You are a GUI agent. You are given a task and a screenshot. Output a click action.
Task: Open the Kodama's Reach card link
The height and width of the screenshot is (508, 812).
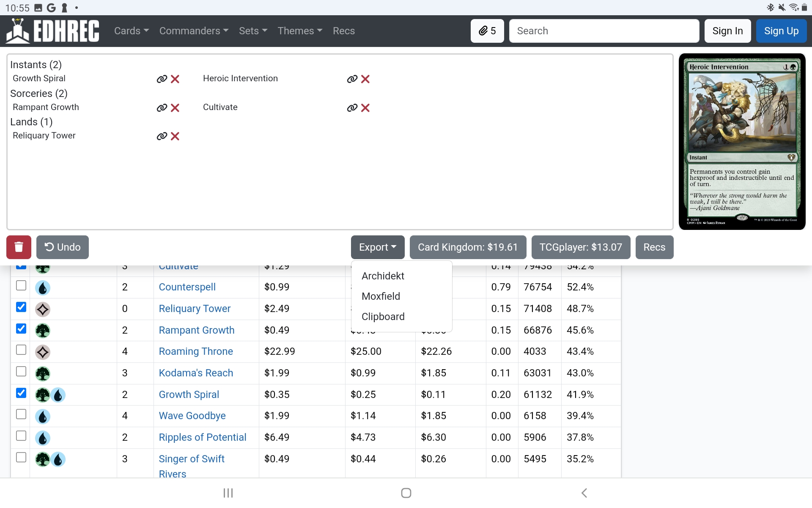click(x=196, y=373)
